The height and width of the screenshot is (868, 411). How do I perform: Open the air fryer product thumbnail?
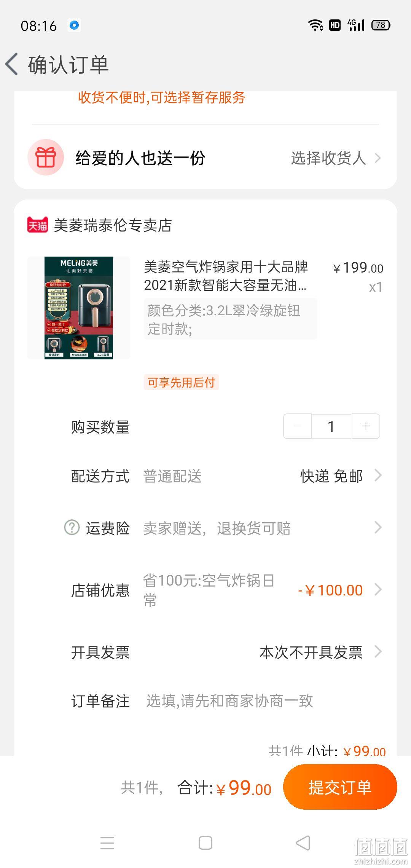[x=79, y=308]
